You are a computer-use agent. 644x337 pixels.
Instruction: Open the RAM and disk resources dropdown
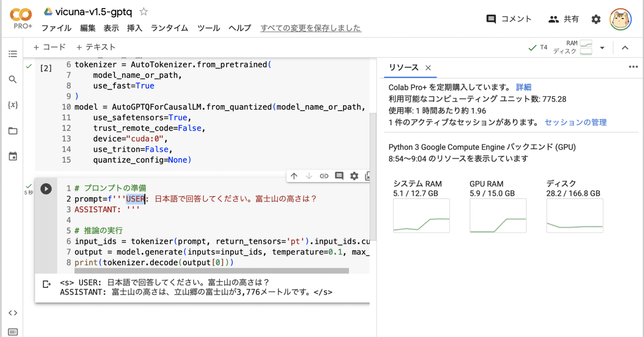coord(602,47)
